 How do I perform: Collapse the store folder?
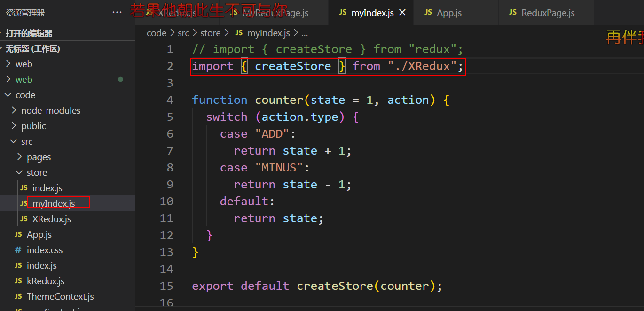36,172
